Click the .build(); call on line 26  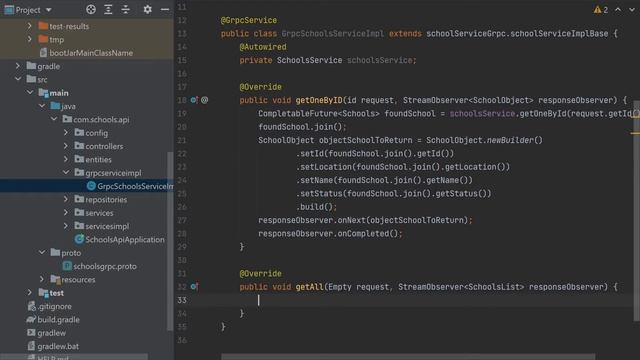[x=316, y=207]
